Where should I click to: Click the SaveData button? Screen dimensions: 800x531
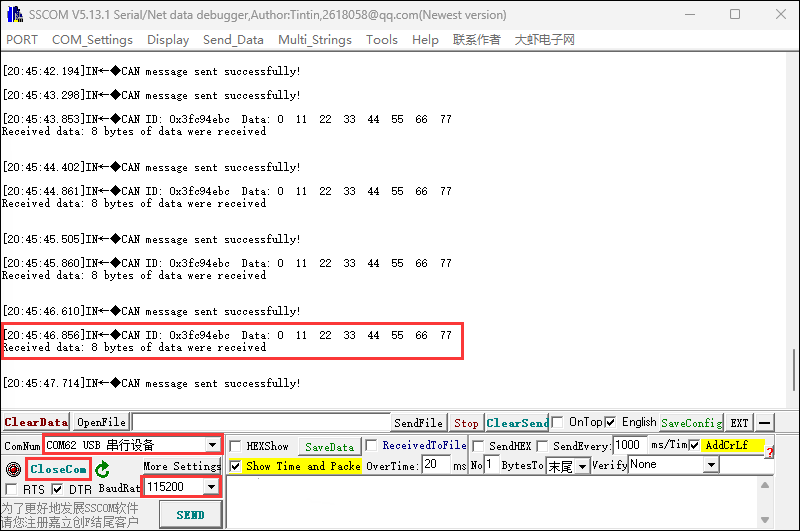pos(330,447)
